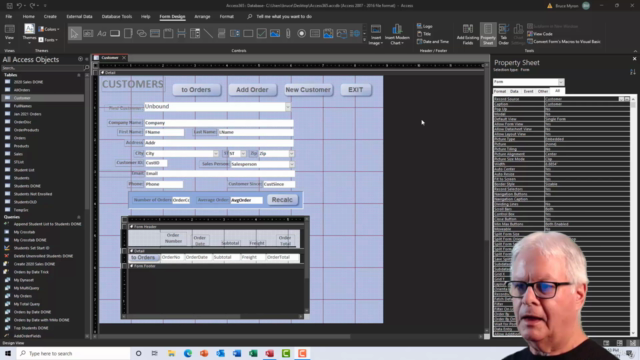The height and width of the screenshot is (360, 640).
Task: Open the ST state combo box arrow
Action: [x=243, y=154]
